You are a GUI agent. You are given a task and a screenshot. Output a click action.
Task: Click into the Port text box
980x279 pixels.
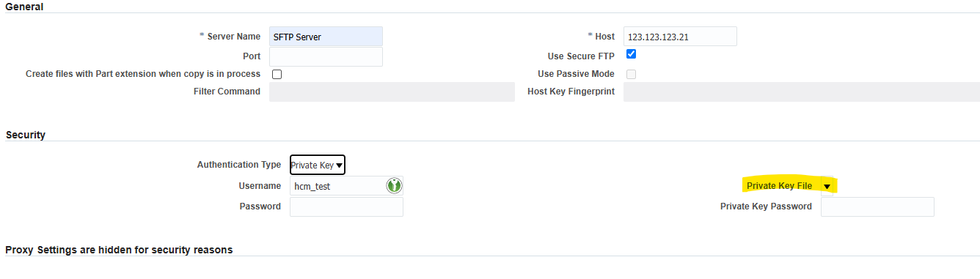pos(326,56)
